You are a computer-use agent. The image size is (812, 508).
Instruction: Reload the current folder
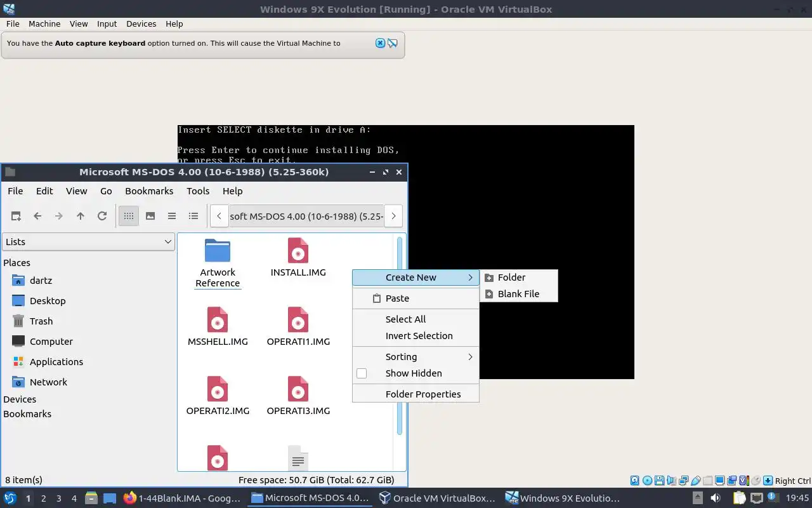coord(102,216)
